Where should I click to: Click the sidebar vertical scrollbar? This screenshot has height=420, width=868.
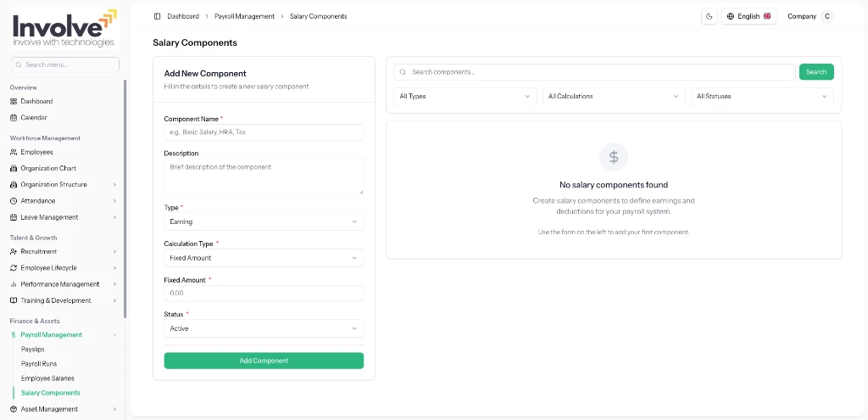[125, 199]
